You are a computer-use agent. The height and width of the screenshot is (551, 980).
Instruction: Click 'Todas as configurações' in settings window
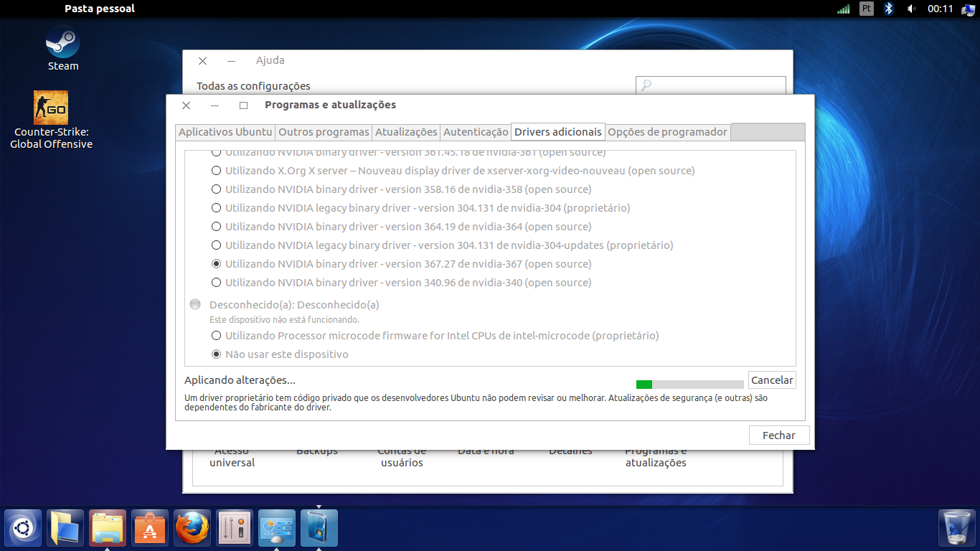253,86
